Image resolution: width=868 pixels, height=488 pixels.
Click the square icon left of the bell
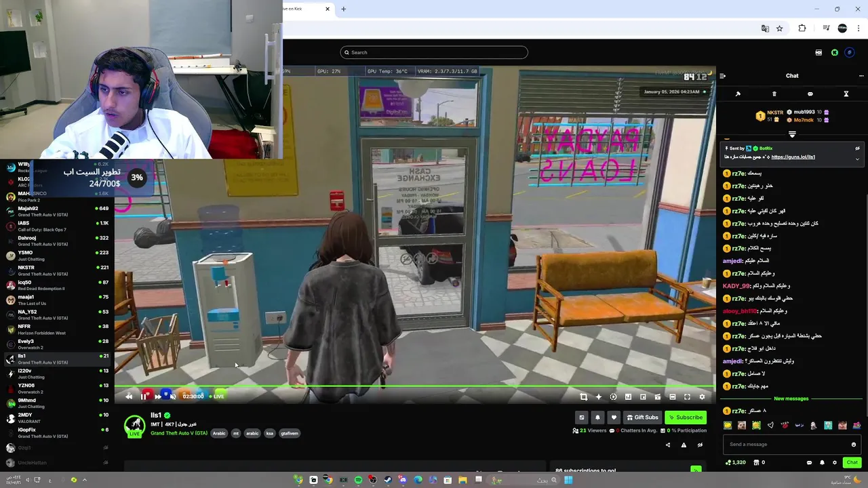(581, 418)
